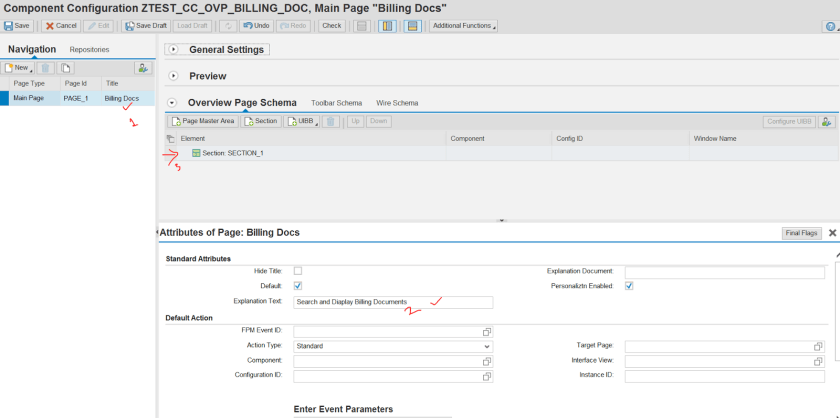This screenshot has width=840, height=418.
Task: Open value help for Target Page
Action: [818, 347]
